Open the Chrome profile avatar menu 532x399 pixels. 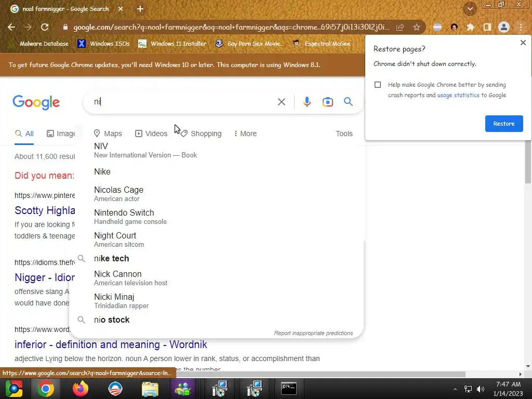point(504,27)
